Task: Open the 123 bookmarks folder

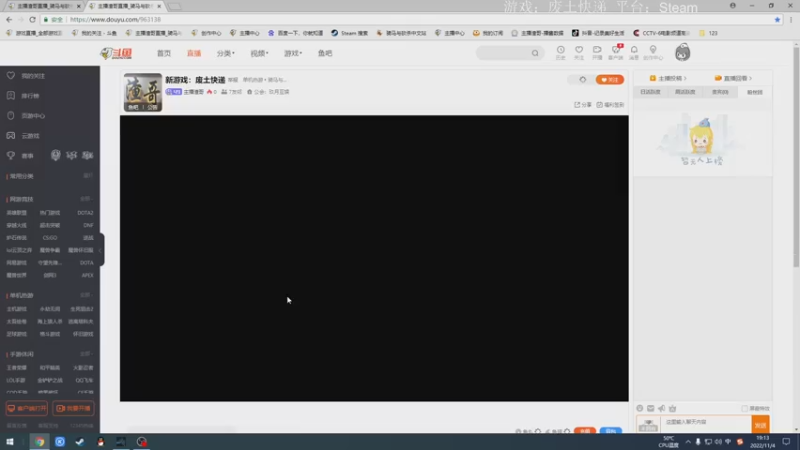Action: [708, 33]
